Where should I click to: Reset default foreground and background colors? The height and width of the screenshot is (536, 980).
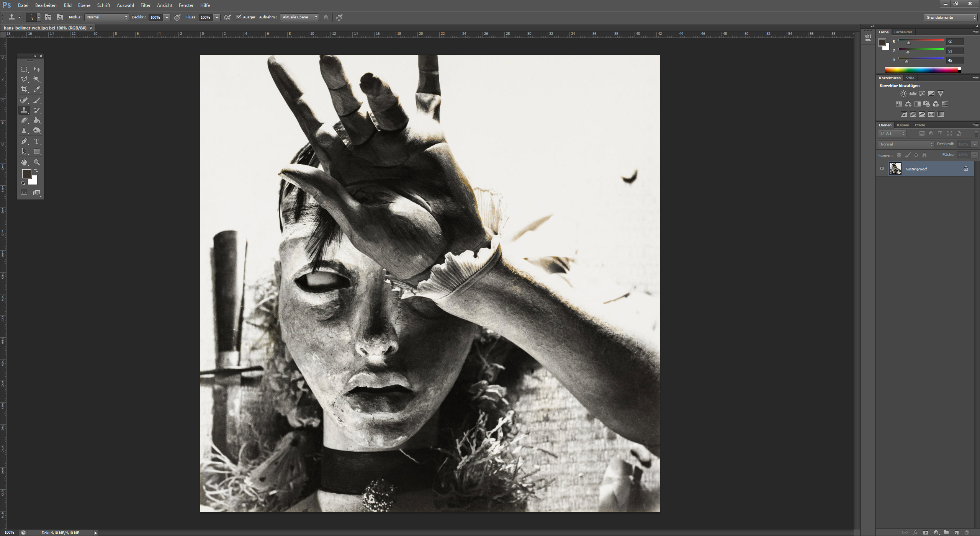click(x=23, y=183)
